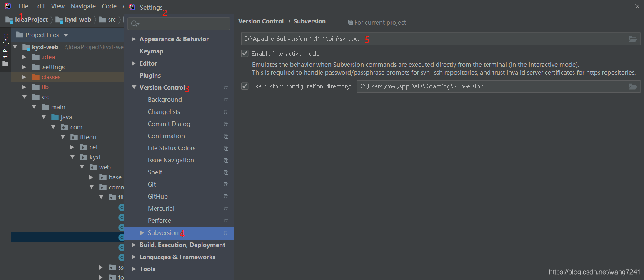Click the project-level icon next to Commit Dialog
The image size is (644, 280).
[x=226, y=124]
